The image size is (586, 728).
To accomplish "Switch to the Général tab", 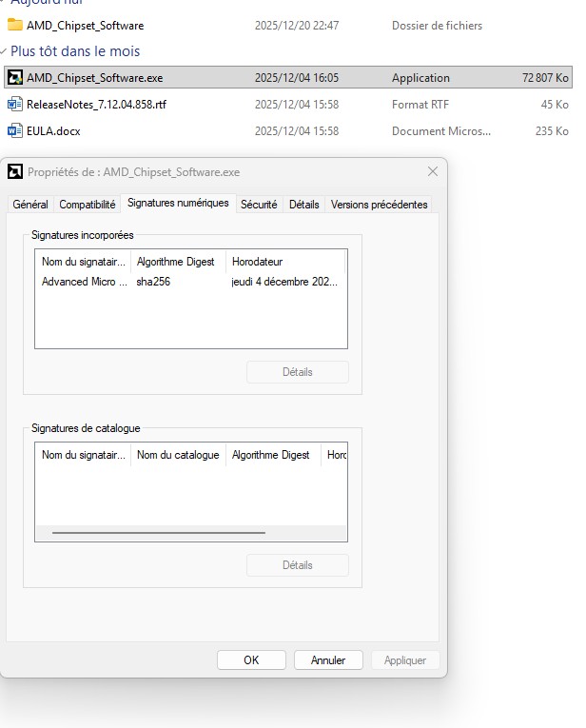I will (30, 205).
